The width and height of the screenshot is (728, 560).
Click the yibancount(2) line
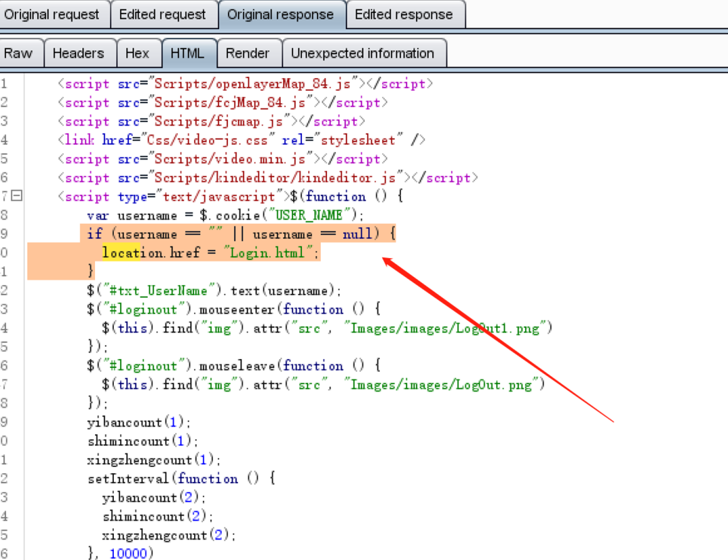(x=154, y=497)
